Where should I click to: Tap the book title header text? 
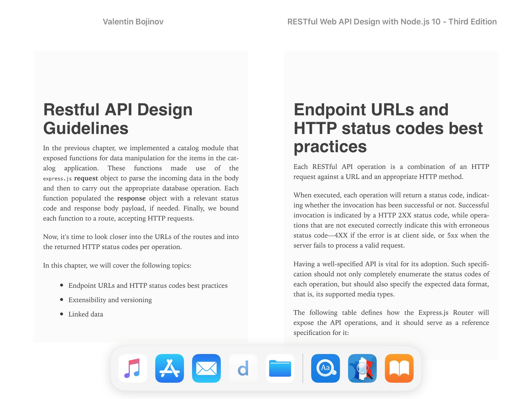pos(392,22)
